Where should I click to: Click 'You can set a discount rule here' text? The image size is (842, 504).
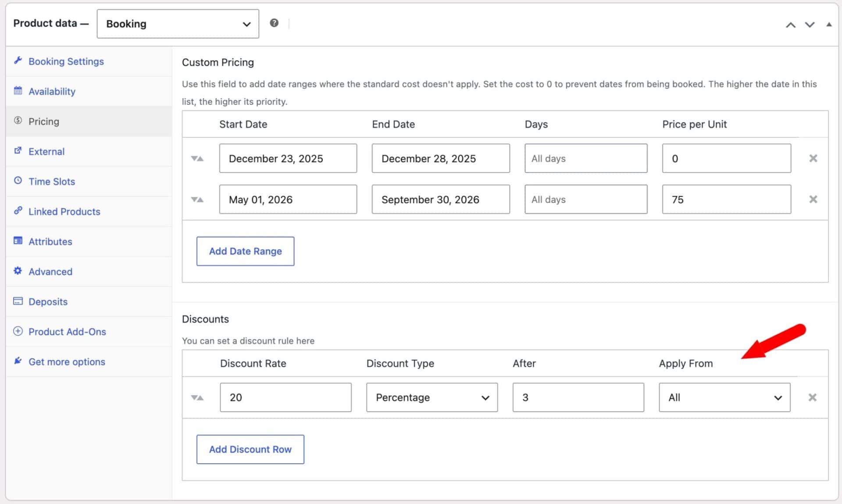pos(248,341)
